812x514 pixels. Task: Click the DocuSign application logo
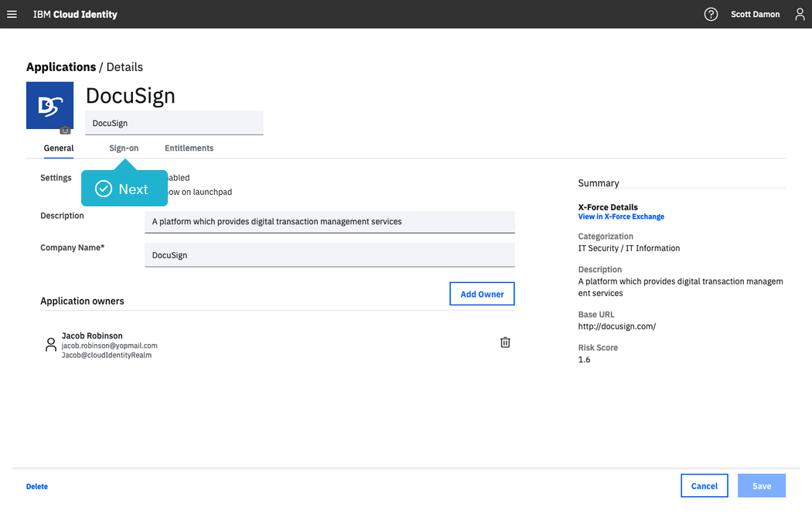[x=49, y=105]
